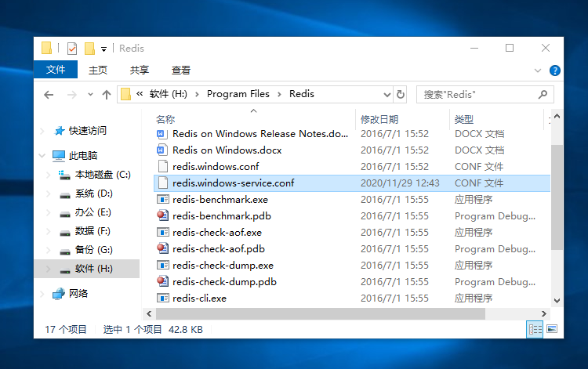
Task: Expand the 快速访问 tree node
Action: coord(42,131)
